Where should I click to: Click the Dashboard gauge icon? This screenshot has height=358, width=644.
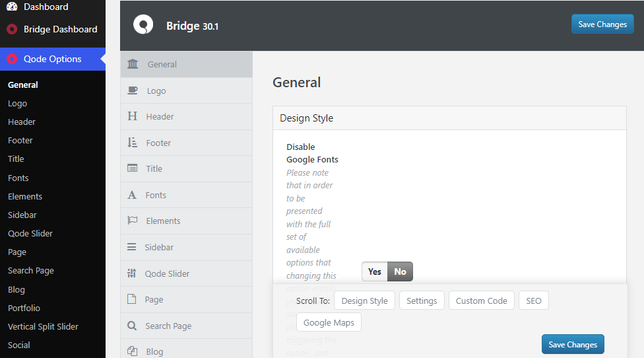12,7
